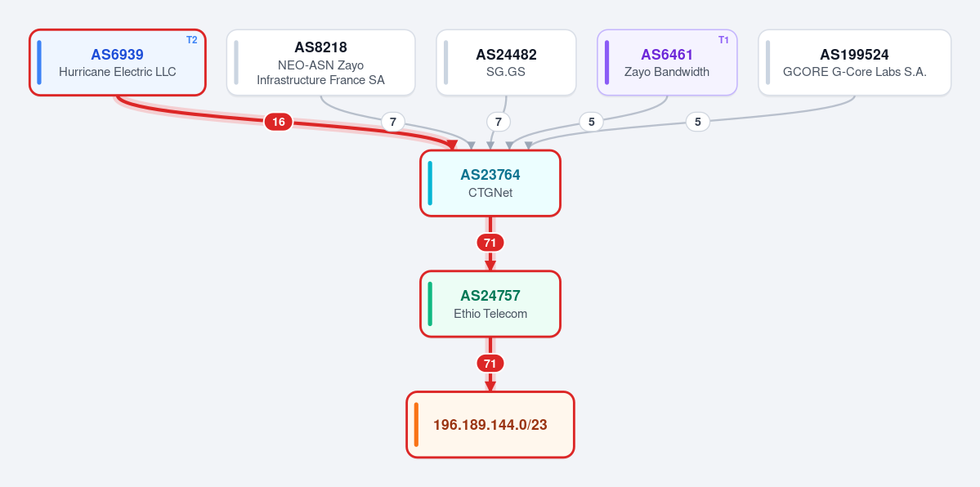Click the AS8218 NEO-ASN Zayo node
980x487 pixels.
(320, 63)
